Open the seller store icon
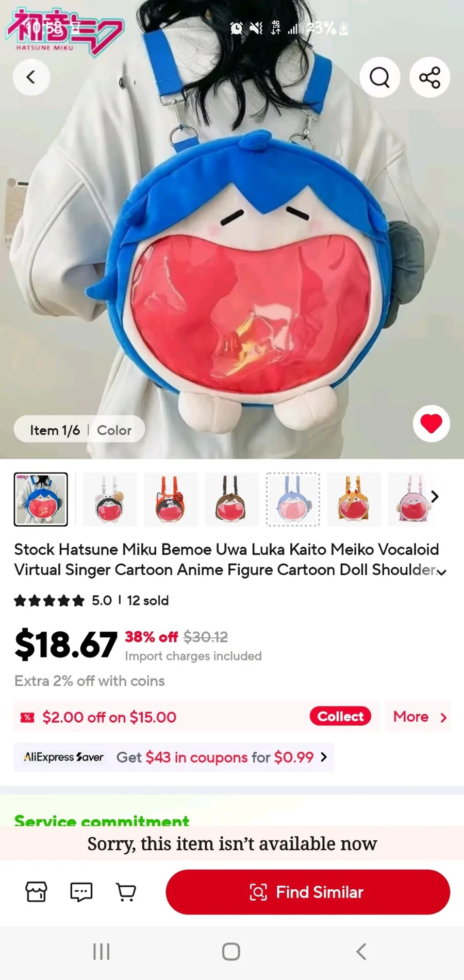464x980 pixels. pos(36,892)
